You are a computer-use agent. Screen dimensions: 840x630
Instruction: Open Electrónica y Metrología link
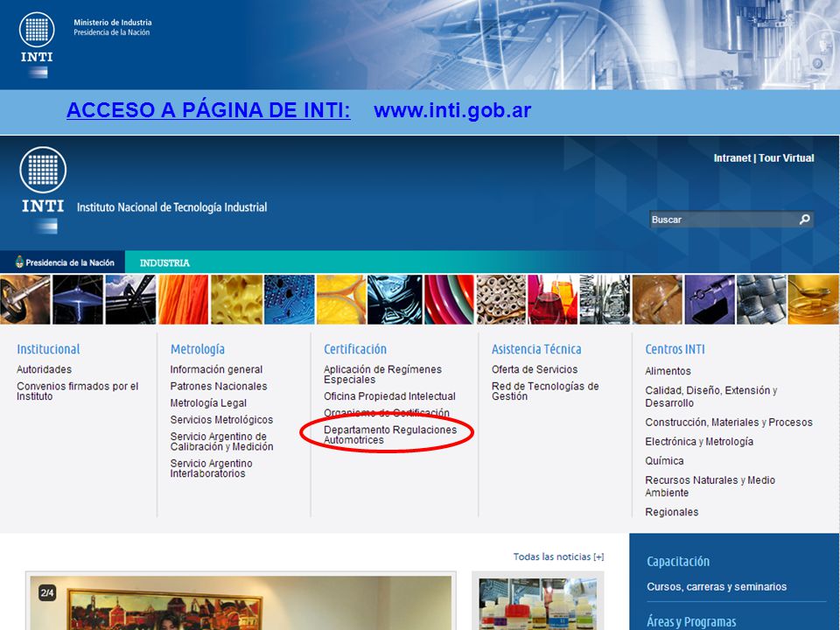tap(699, 441)
